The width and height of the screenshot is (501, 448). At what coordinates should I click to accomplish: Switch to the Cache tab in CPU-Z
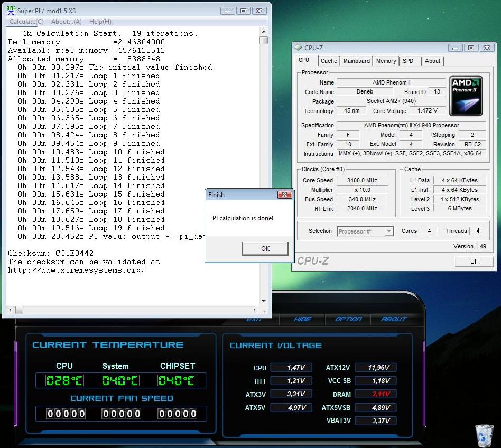coord(329,61)
